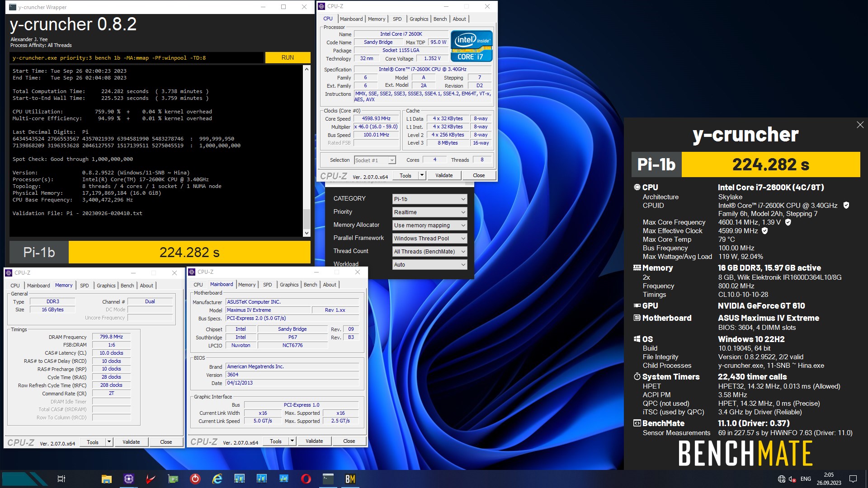Select CPU tab in CPU-Z Memory window
Screen dimensions: 868x488
pos(15,286)
